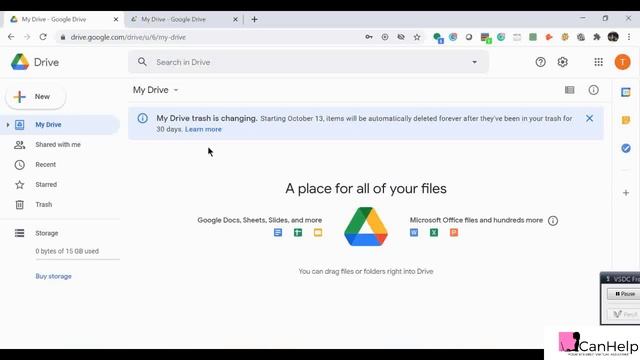Click the New button
The image size is (640, 360).
tap(36, 97)
